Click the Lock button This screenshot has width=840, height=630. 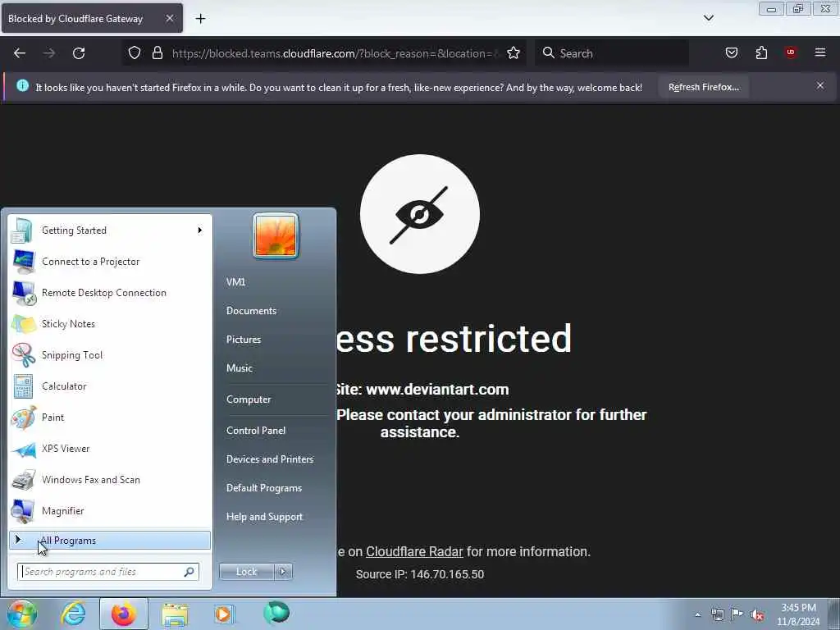click(x=246, y=572)
